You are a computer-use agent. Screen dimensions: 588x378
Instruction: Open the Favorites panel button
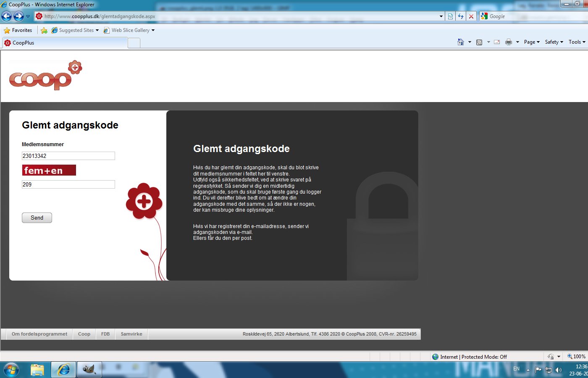coord(18,30)
